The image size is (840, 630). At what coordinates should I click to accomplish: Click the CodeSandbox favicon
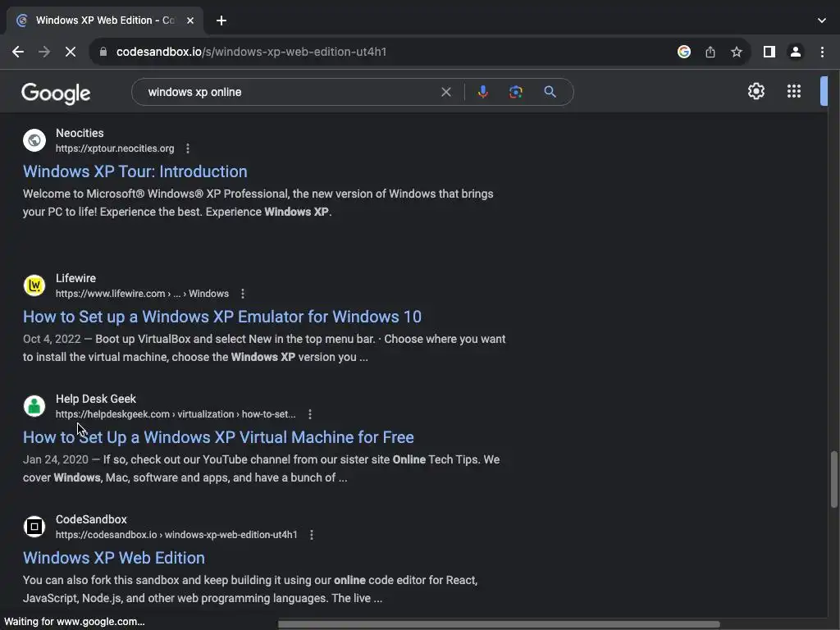point(34,527)
